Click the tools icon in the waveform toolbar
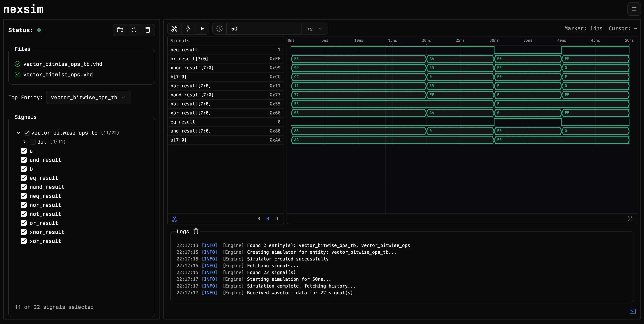 (174, 29)
